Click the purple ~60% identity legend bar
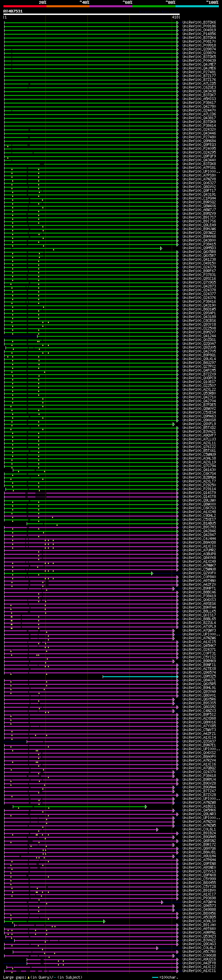222x980 pixels. tap(111, 6)
